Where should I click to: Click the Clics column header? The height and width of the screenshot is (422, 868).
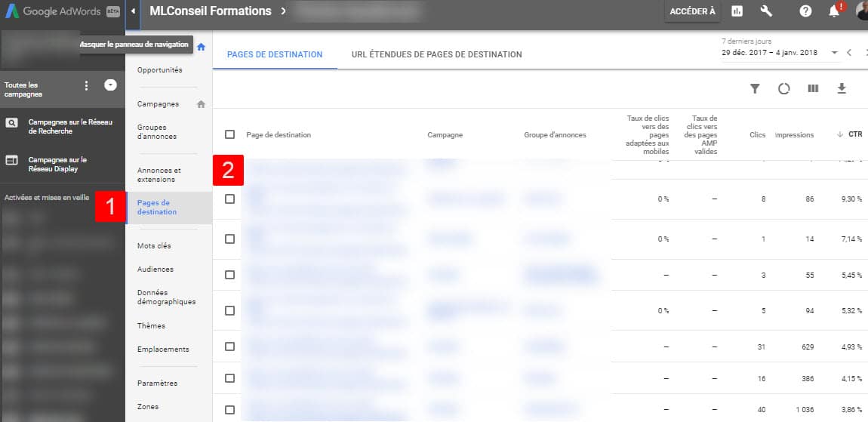758,134
